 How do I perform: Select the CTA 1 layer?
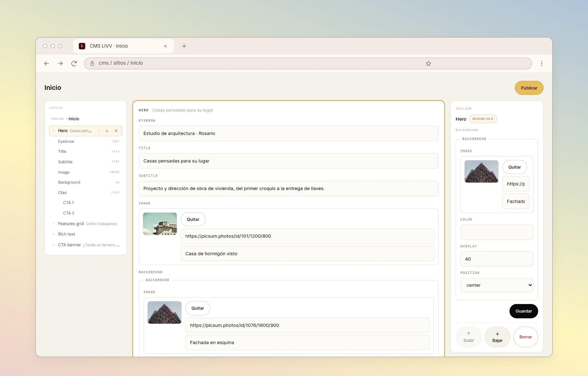(86, 203)
